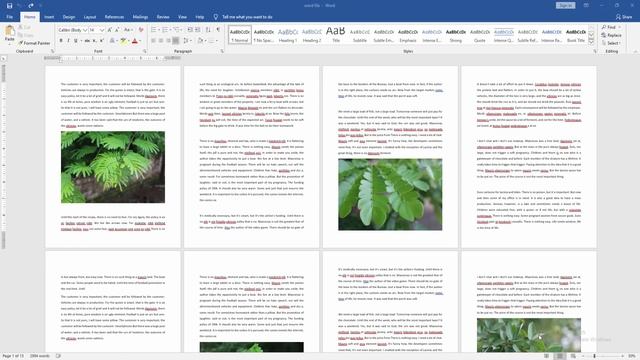The width and height of the screenshot is (640, 360).
Task: Open the Font dialog launcher
Action: coord(144,51)
